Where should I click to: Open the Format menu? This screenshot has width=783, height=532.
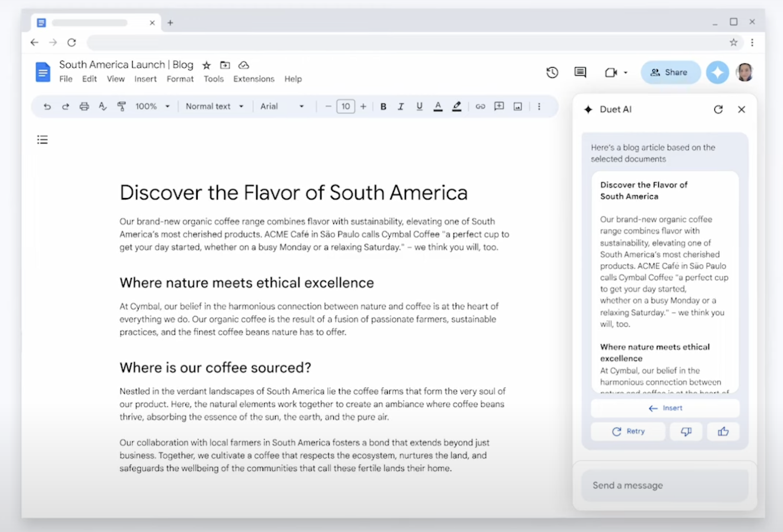click(180, 79)
